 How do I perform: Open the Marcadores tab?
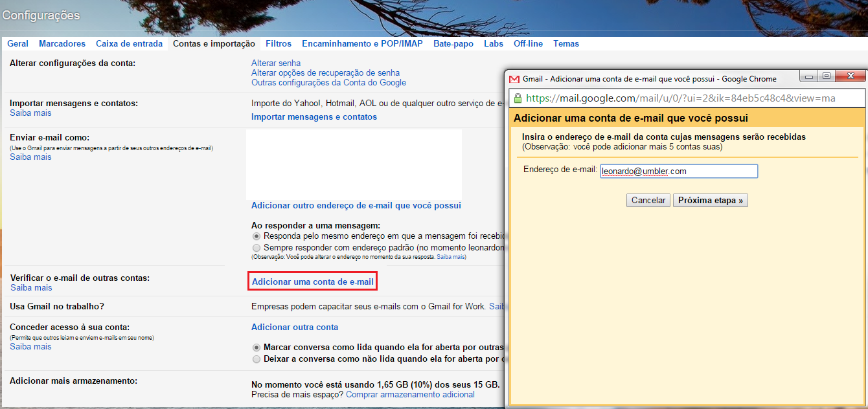click(x=62, y=43)
